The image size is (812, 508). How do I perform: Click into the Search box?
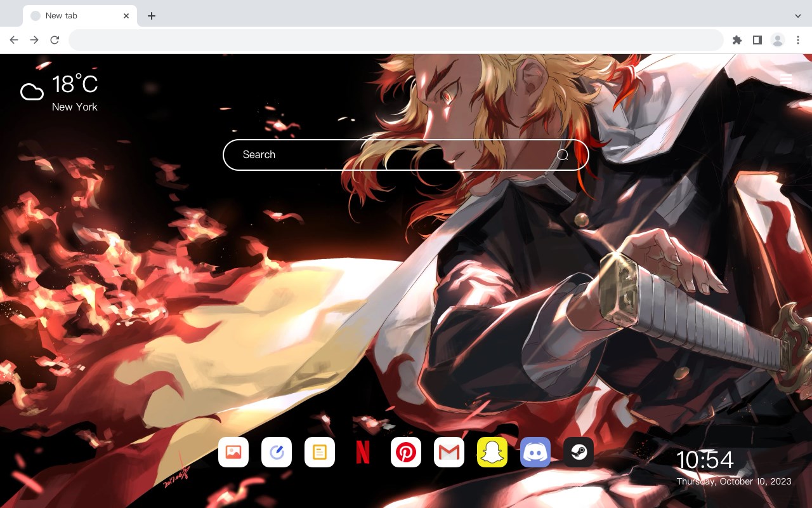pos(406,155)
